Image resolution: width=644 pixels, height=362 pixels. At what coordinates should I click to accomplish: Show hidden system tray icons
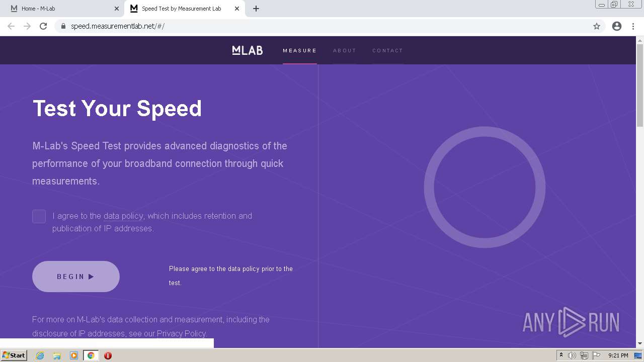[561, 355]
